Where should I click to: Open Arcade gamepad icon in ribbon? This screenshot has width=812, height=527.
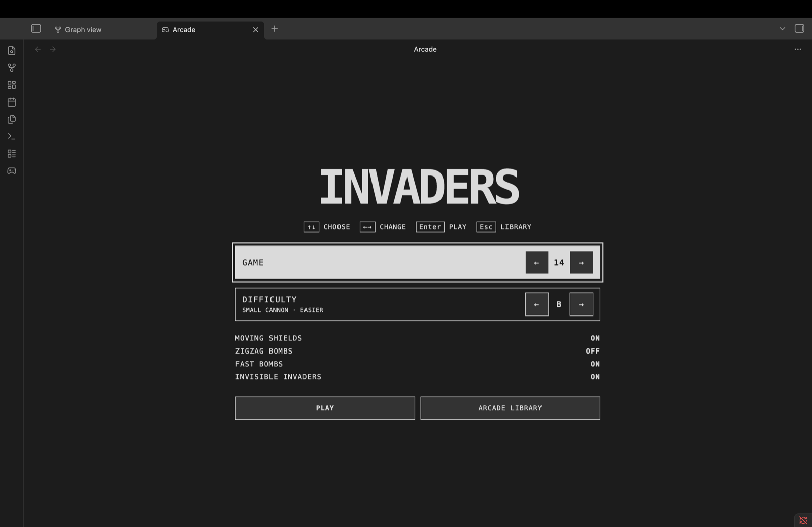pyautogui.click(x=12, y=171)
